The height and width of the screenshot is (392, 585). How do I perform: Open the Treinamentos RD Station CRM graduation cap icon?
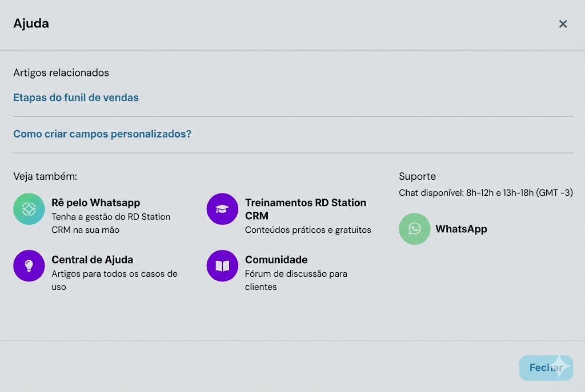[222, 209]
